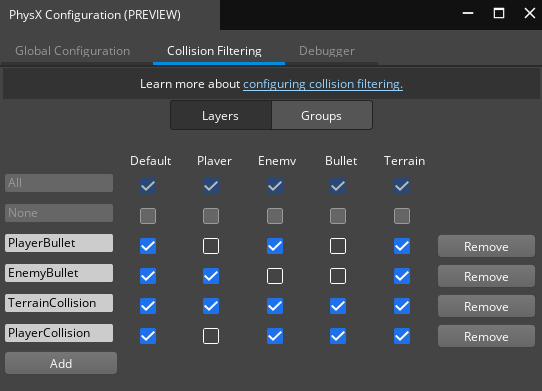Click the EnemyBullet group name field
Image resolution: width=542 pixels, height=391 pixels.
point(59,273)
